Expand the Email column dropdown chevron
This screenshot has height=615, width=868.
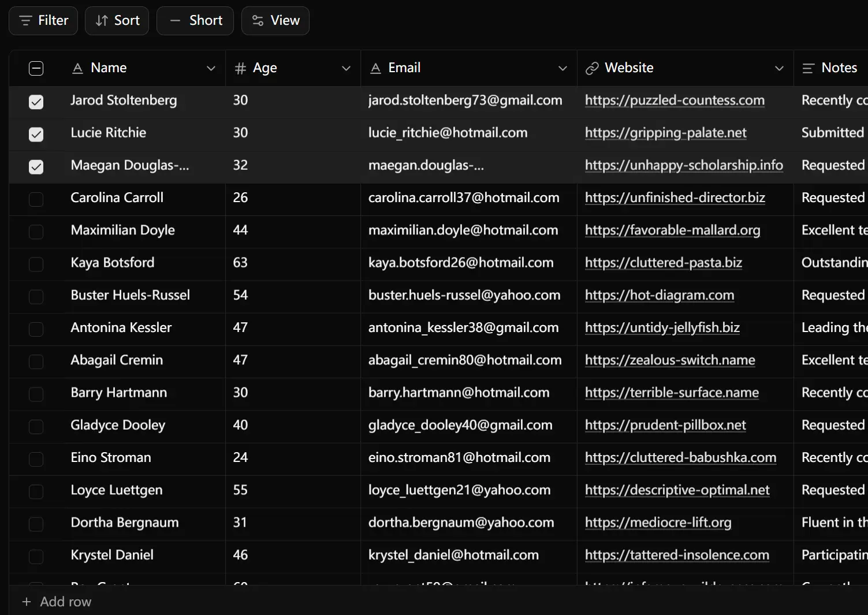click(x=562, y=68)
